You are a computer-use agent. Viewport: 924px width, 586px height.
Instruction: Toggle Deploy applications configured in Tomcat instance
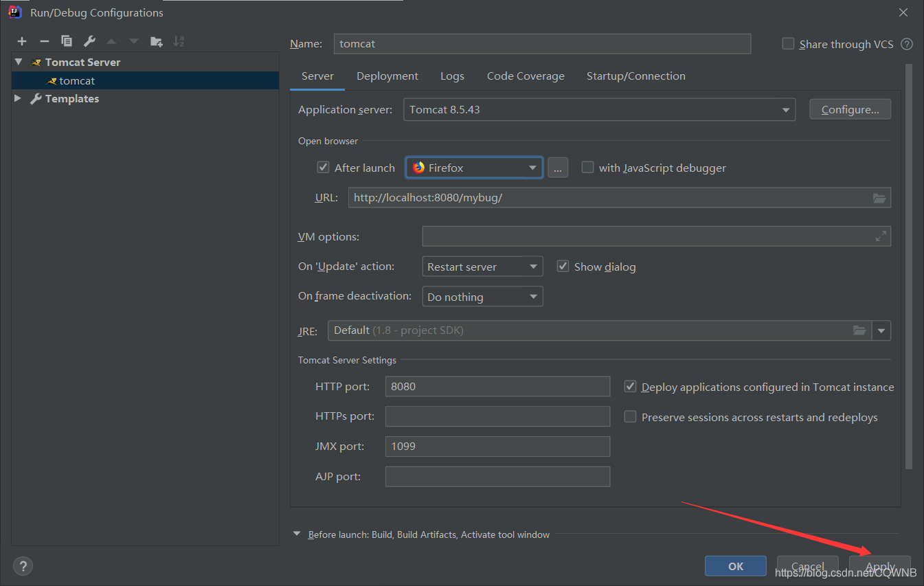(x=630, y=387)
